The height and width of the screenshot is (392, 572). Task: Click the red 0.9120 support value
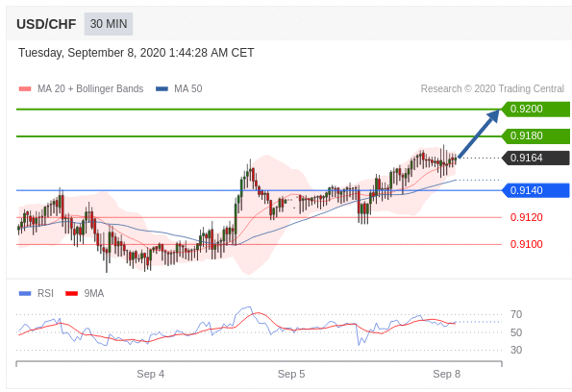click(526, 217)
